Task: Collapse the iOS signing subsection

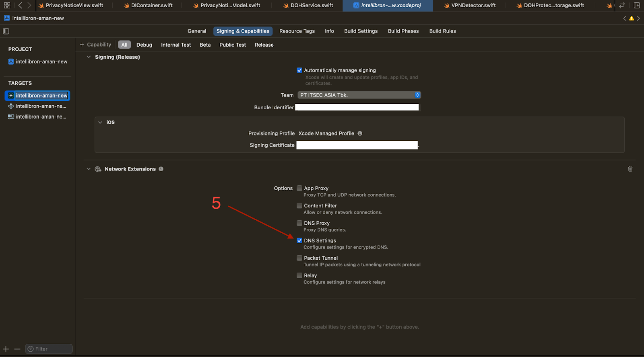Action: [x=100, y=122]
